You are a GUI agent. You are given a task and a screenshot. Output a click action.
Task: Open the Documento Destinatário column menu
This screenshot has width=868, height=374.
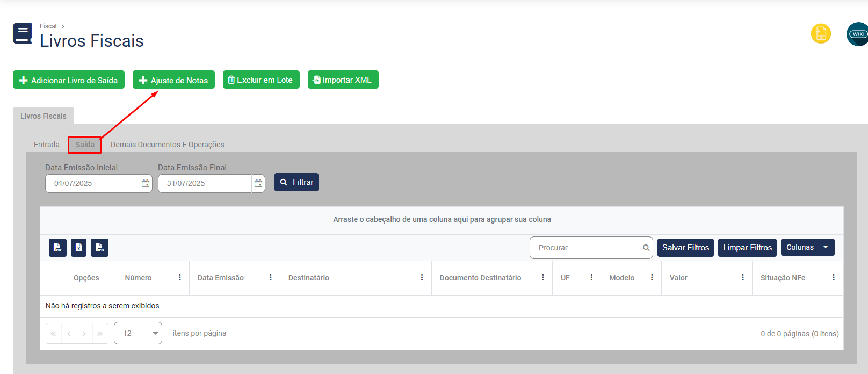543,278
